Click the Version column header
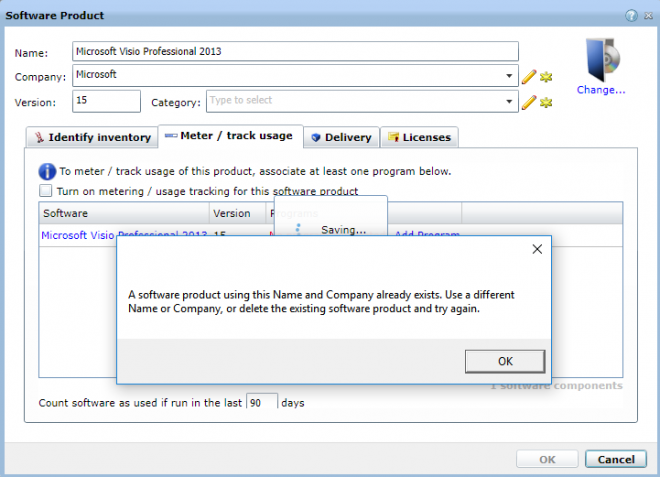 (x=237, y=213)
